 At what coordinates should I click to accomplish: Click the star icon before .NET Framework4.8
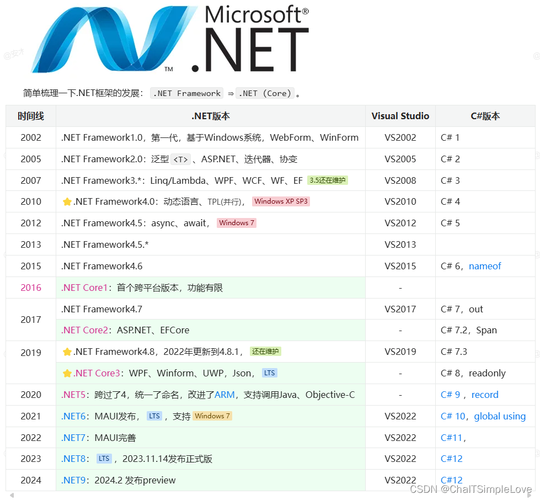67,352
